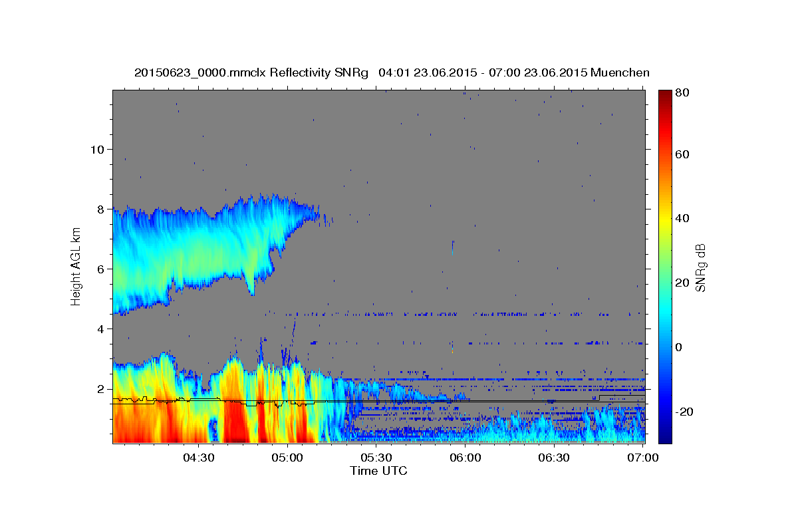Image resolution: width=798 pixels, height=532 pixels.
Task: Click the dark blue bottom of the colorbar
Action: [x=665, y=436]
